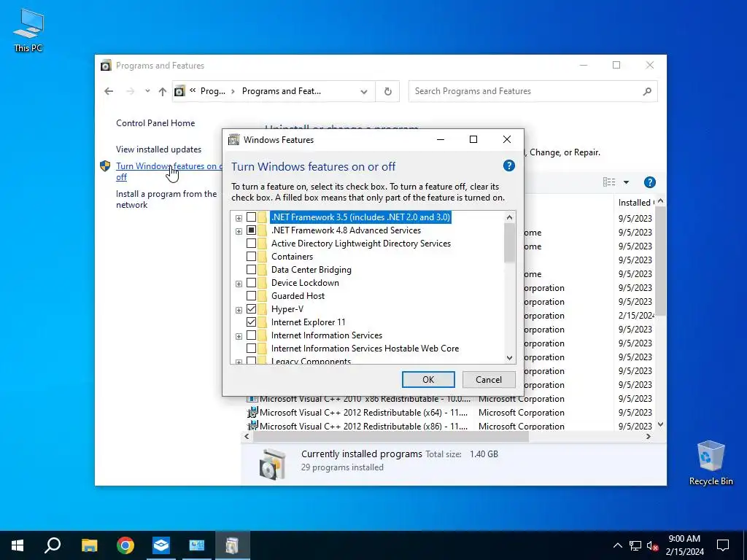
Task: Open the Recycle Bin desktop icon
Action: 711,463
